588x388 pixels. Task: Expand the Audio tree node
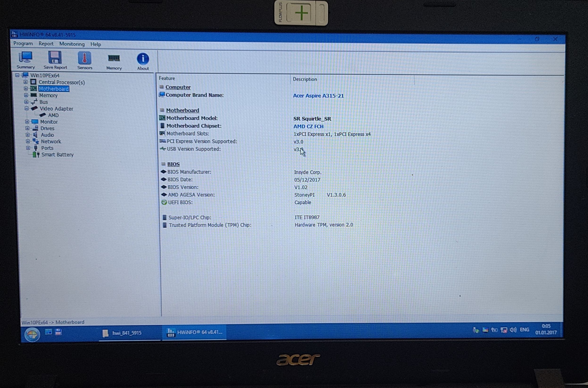[28, 135]
